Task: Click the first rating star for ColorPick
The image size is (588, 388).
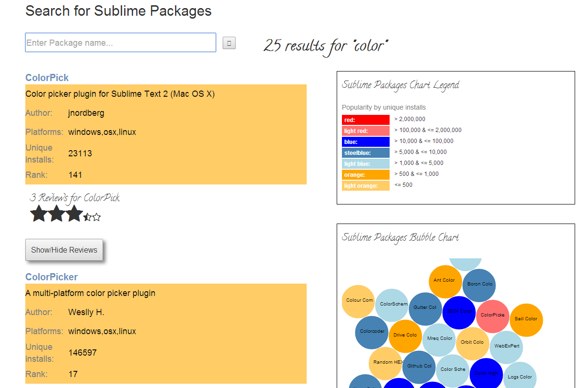Action: pyautogui.click(x=39, y=214)
